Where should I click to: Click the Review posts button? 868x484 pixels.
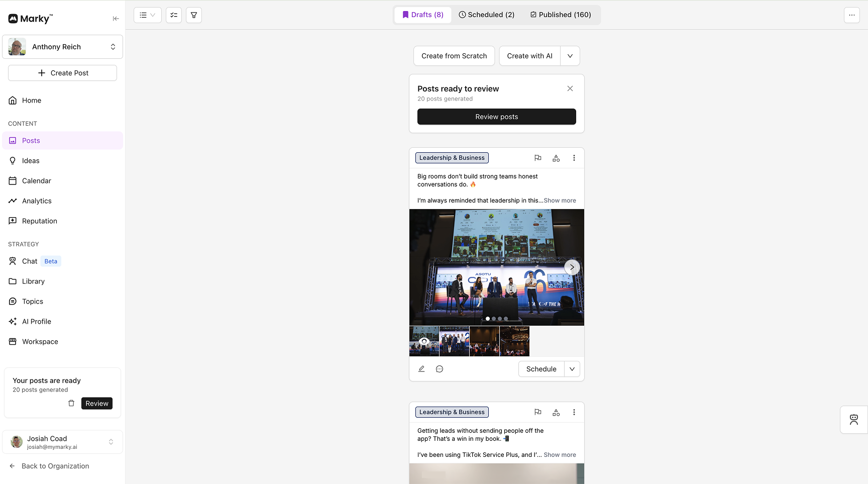[497, 117]
